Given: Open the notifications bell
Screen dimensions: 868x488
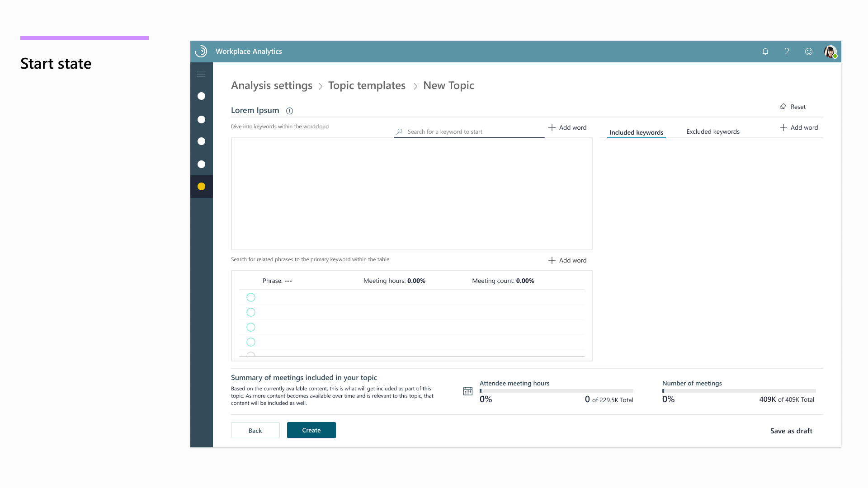Looking at the screenshot, I should pyautogui.click(x=765, y=52).
